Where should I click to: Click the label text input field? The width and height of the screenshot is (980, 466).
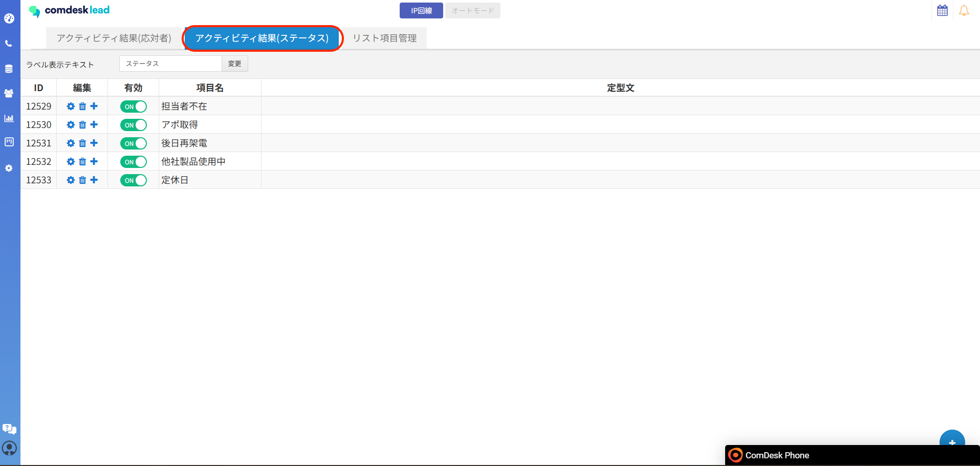(x=170, y=63)
